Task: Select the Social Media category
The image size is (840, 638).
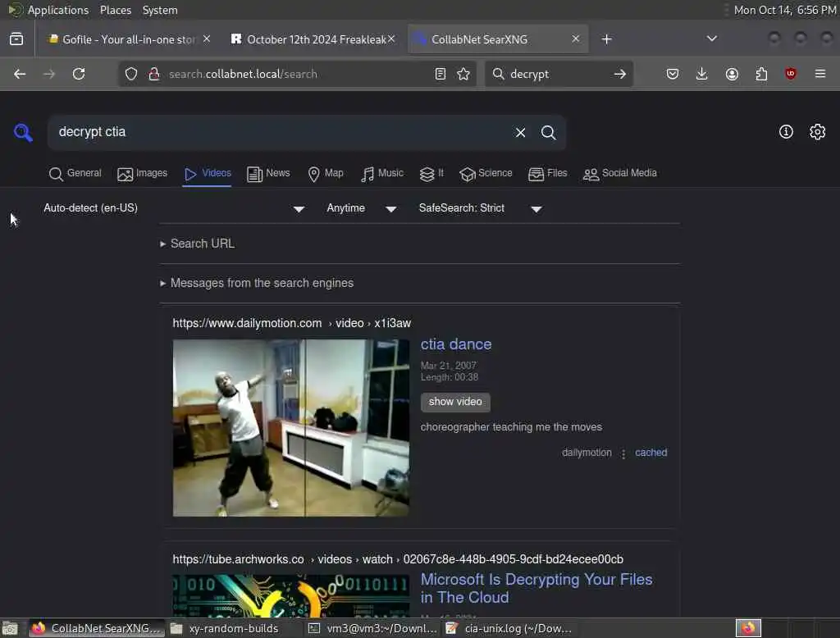Action: pyautogui.click(x=620, y=174)
